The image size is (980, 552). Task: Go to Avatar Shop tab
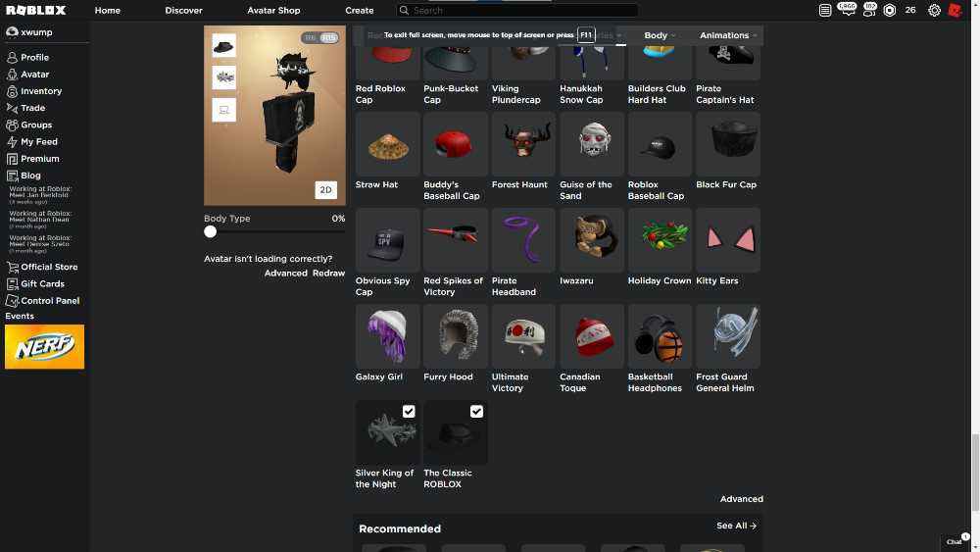click(273, 10)
